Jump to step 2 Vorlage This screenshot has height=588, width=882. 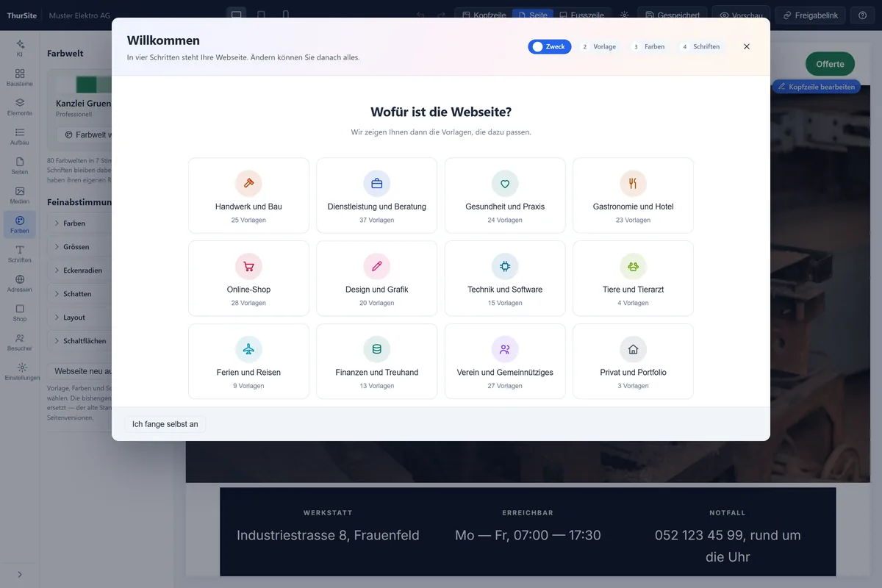pyautogui.click(x=599, y=46)
